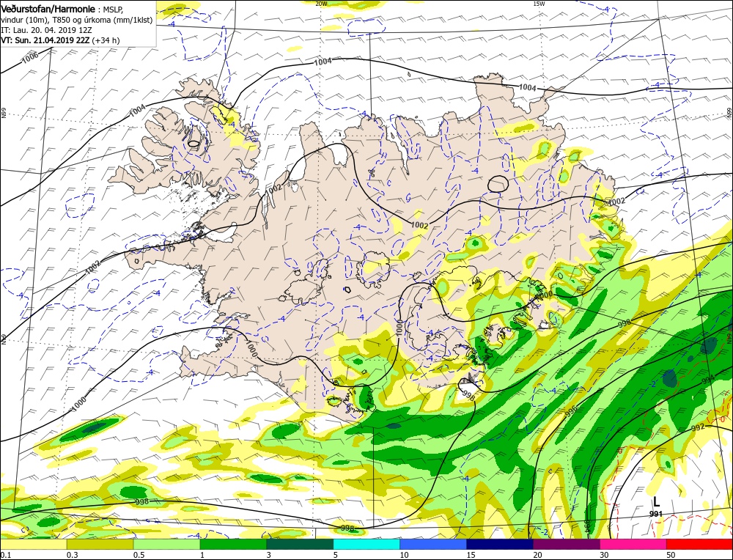The height and width of the screenshot is (560, 733).
Task: Click the red 50+ legend swatch
Action: click(x=700, y=544)
